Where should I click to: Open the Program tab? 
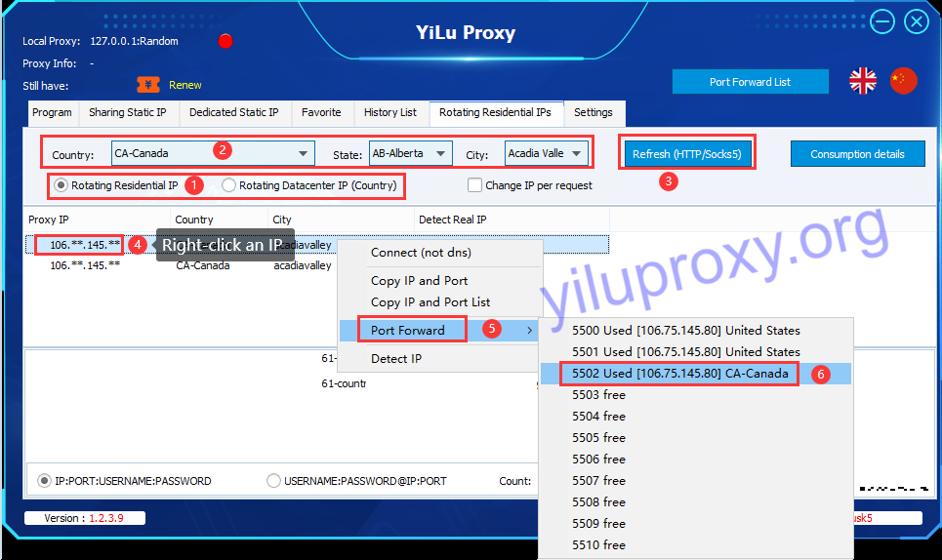coord(52,113)
